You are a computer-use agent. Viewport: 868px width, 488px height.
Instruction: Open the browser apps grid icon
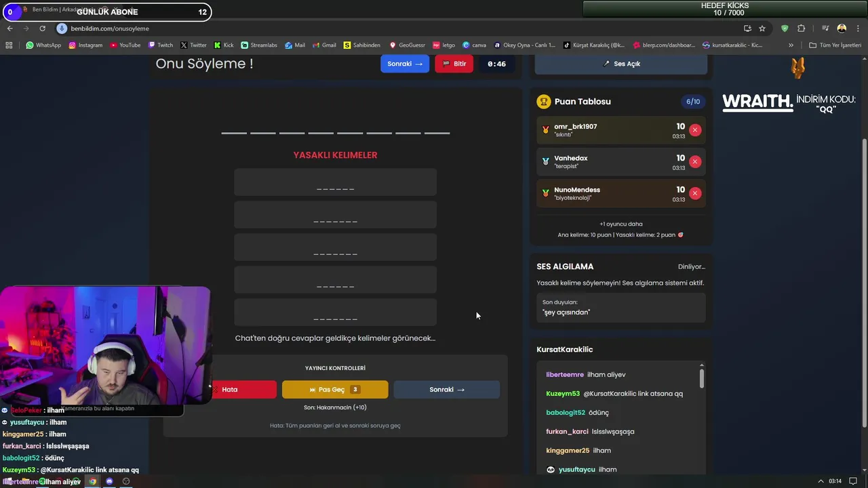tap(9, 45)
